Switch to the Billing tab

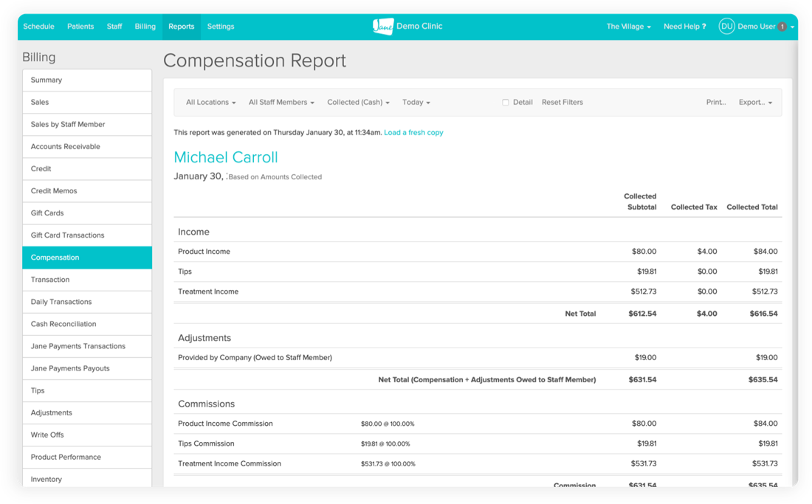point(145,27)
